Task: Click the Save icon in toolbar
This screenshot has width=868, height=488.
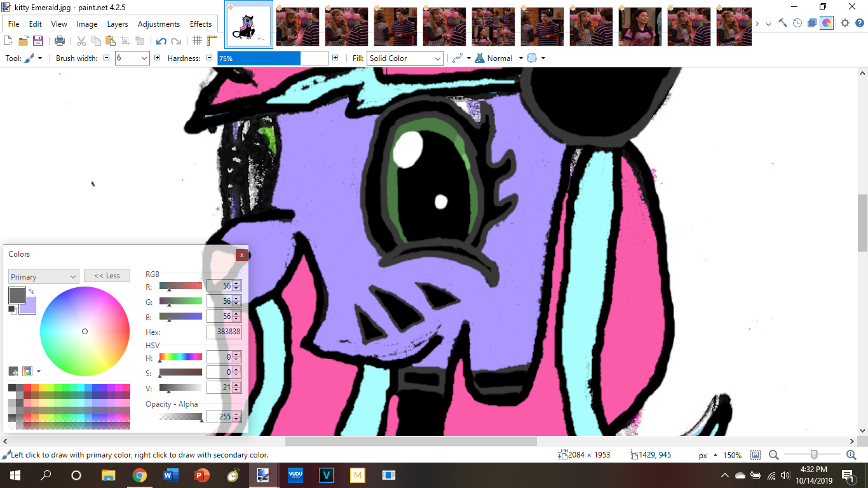Action: [38, 41]
